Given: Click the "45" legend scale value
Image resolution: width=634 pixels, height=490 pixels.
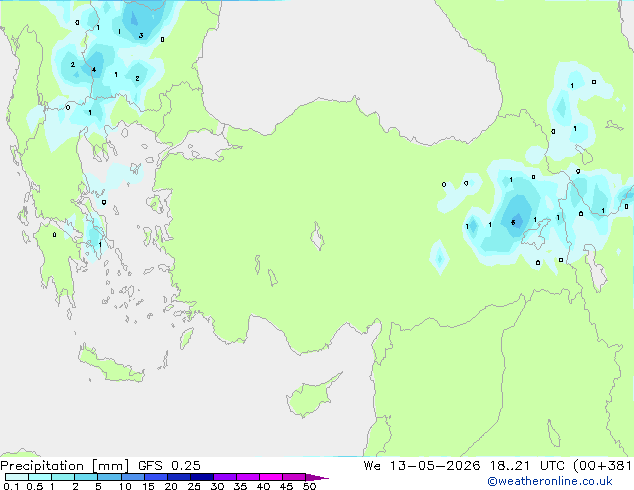Looking at the screenshot, I should [286, 486].
